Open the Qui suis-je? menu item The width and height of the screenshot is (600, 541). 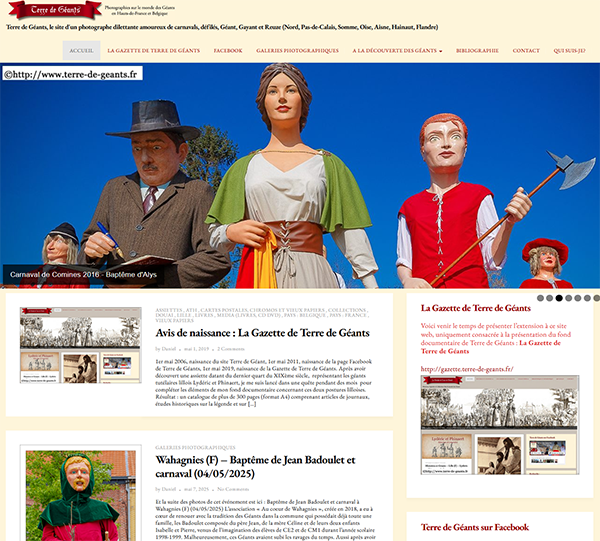tap(571, 50)
